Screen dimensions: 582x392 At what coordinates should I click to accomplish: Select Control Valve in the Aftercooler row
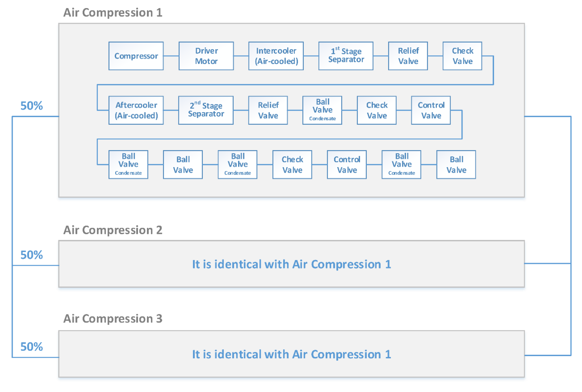point(431,110)
